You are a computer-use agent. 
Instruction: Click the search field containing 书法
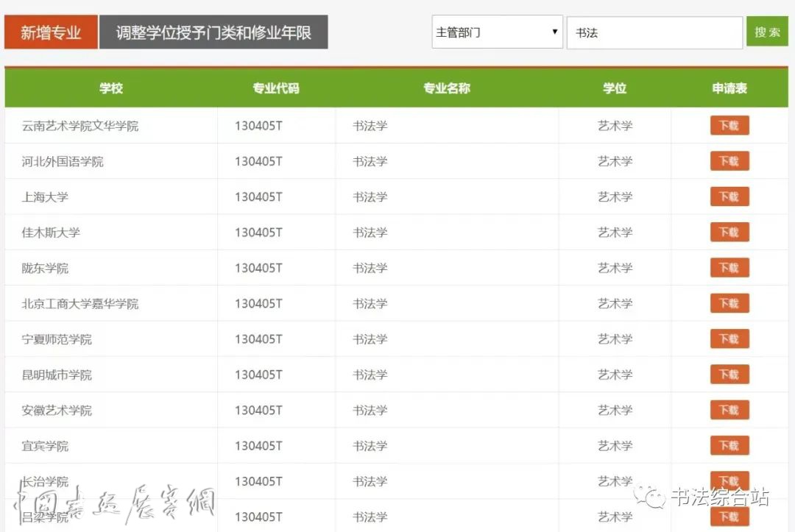click(x=654, y=33)
